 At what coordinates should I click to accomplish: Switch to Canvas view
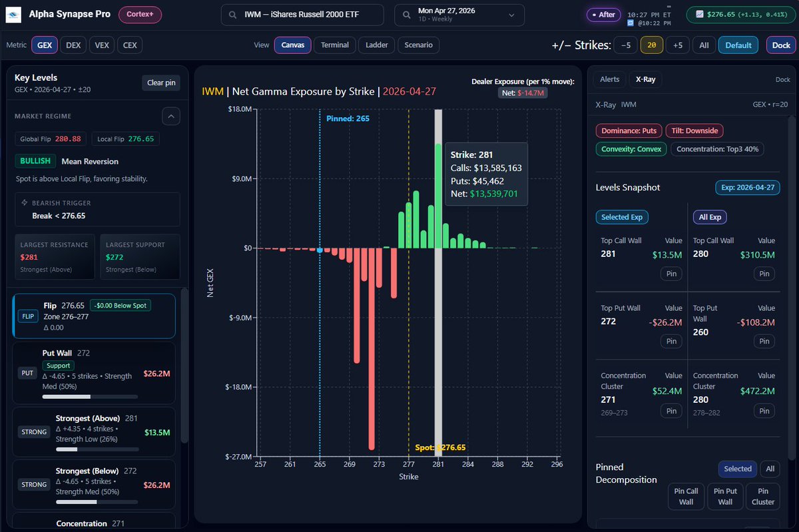coord(293,45)
